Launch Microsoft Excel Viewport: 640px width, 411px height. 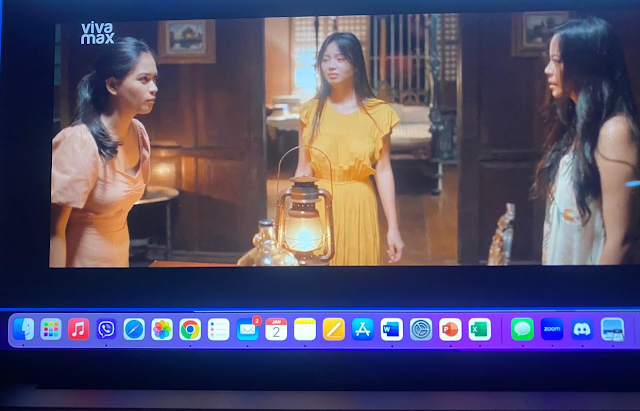[x=480, y=329]
